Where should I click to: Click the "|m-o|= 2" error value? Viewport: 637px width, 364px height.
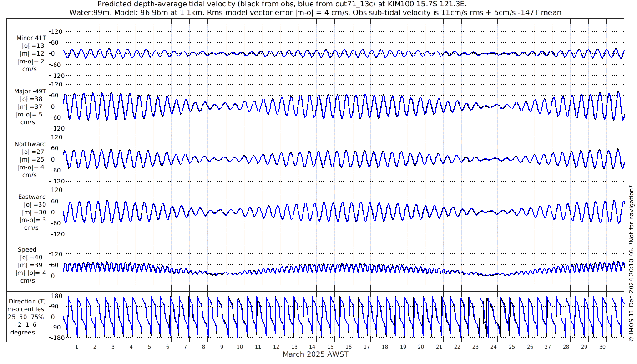coord(31,61)
